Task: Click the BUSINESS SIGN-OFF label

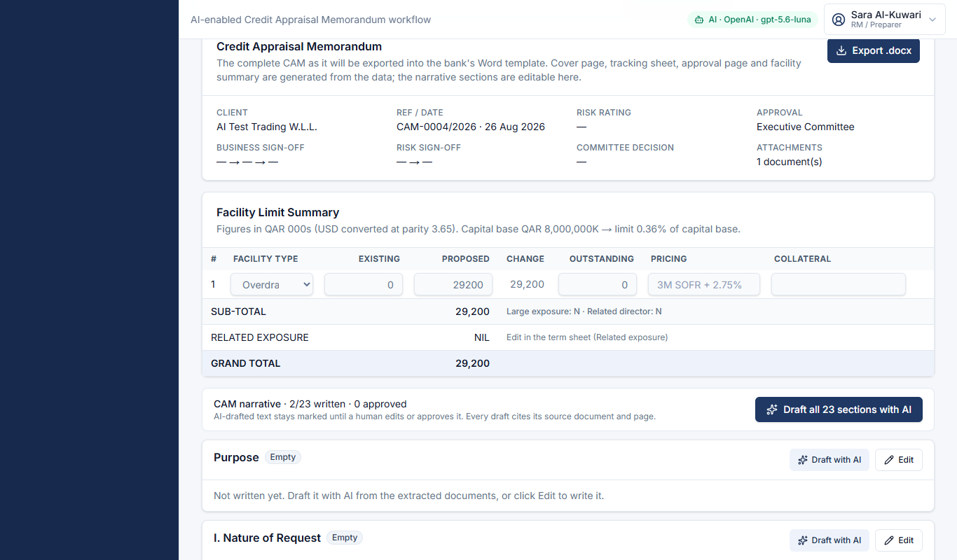Action: [261, 148]
